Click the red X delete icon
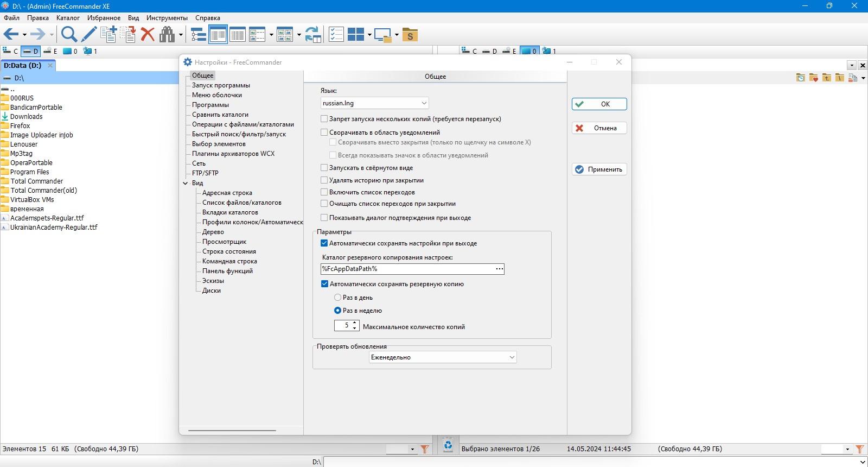This screenshot has width=868, height=467. pos(148,35)
